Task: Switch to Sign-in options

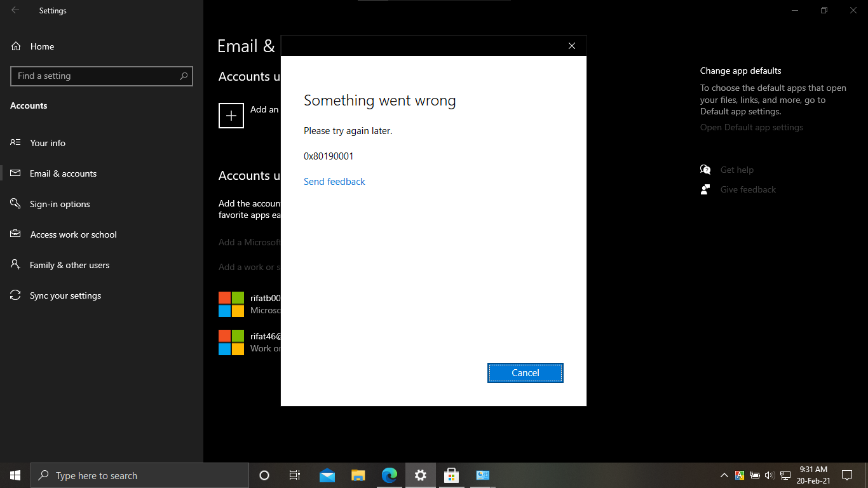Action: [x=61, y=203]
